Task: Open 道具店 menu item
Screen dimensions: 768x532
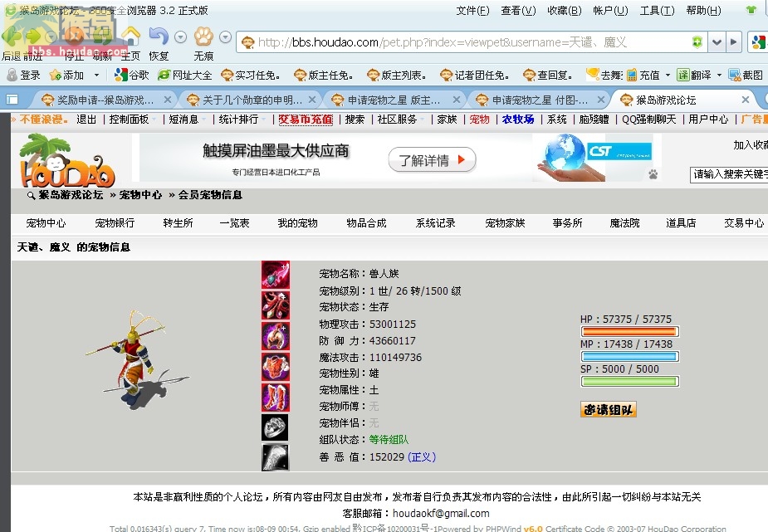Action: pyautogui.click(x=681, y=223)
